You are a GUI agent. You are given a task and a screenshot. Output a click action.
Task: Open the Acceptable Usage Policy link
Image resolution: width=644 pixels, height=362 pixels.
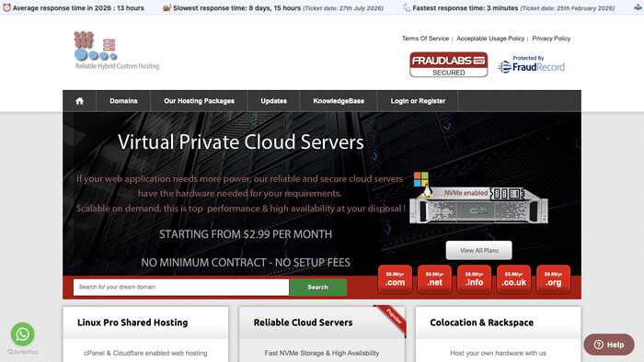coord(490,38)
